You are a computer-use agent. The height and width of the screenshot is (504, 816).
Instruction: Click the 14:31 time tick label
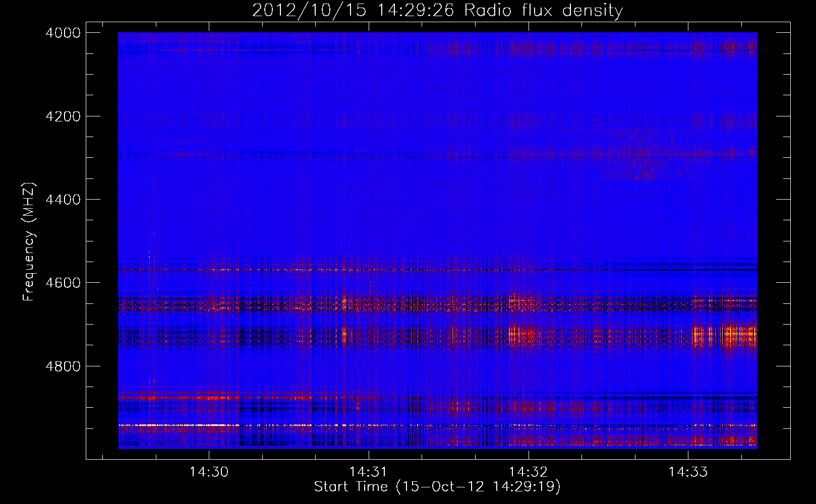click(x=368, y=472)
